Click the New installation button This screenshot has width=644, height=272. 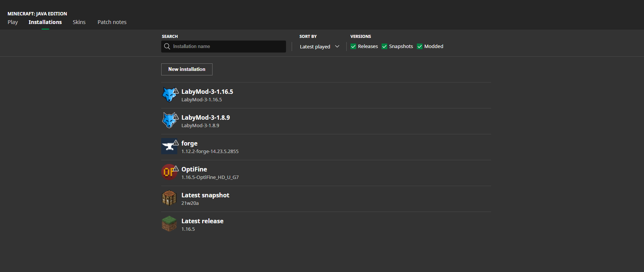coord(187,69)
